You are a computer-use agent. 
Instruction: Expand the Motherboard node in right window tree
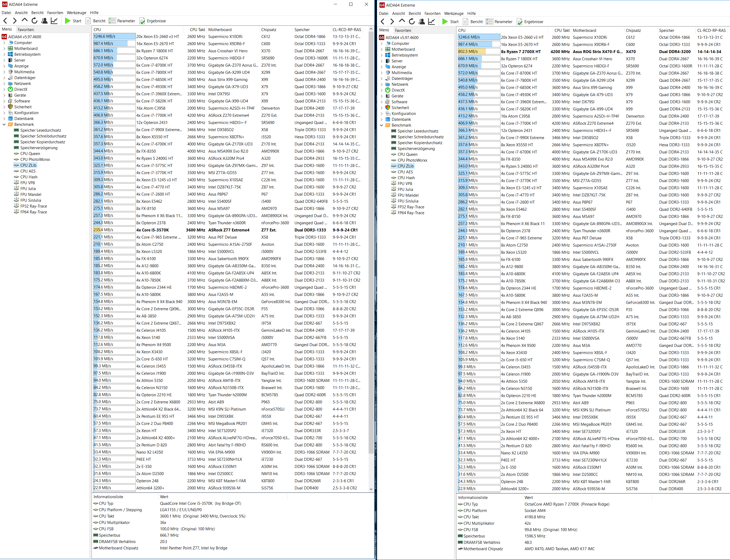pos(382,49)
